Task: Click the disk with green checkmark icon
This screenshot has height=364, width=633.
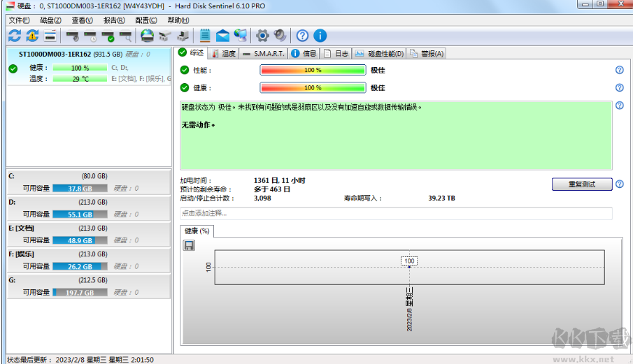Action: 108,36
